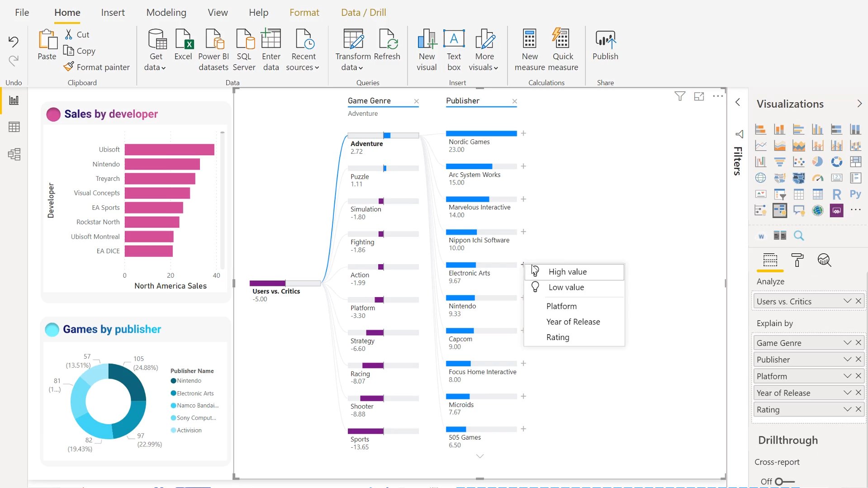Click the Ubisoft bar in sales chart

click(170, 150)
